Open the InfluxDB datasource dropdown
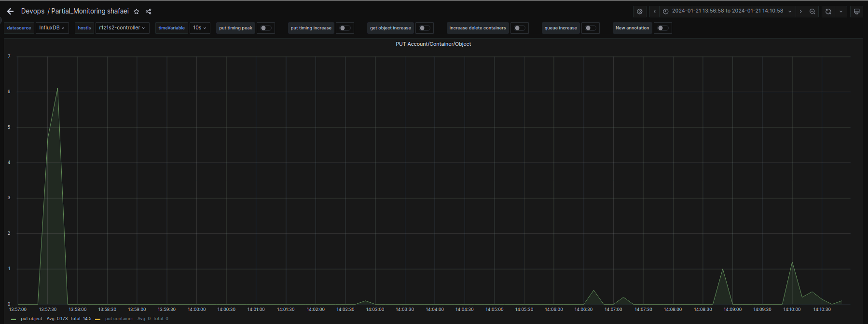 click(52, 28)
